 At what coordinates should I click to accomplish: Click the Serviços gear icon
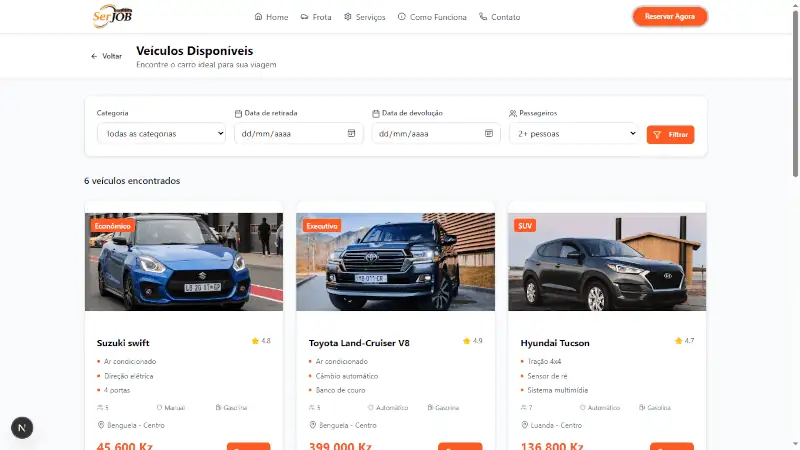coord(347,16)
